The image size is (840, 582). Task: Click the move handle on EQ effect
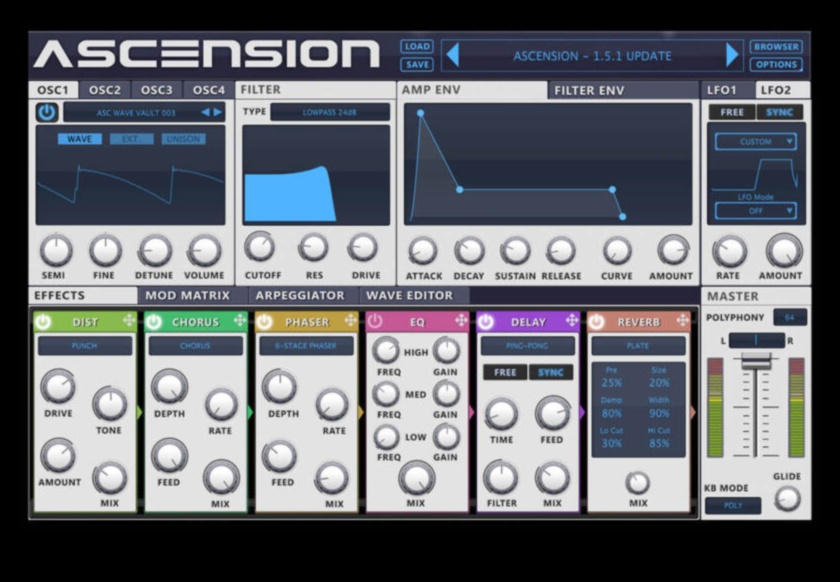point(461,321)
